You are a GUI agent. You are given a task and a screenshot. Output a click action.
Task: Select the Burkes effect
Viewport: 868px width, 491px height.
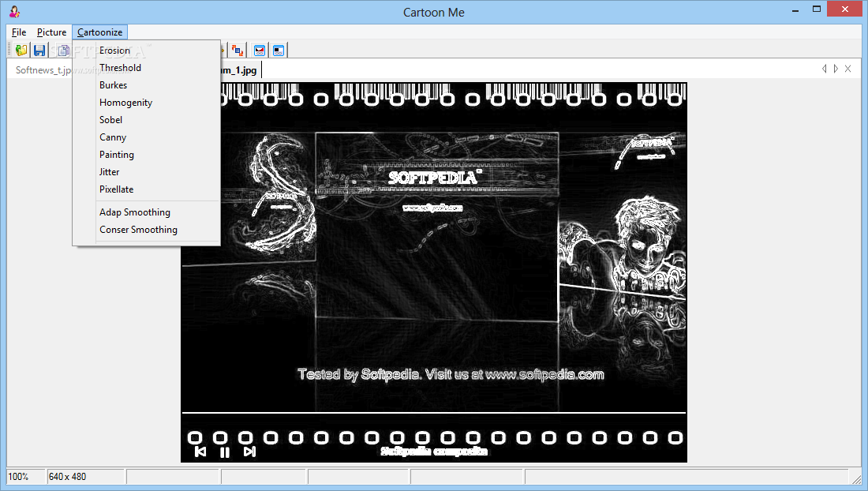tap(146, 84)
